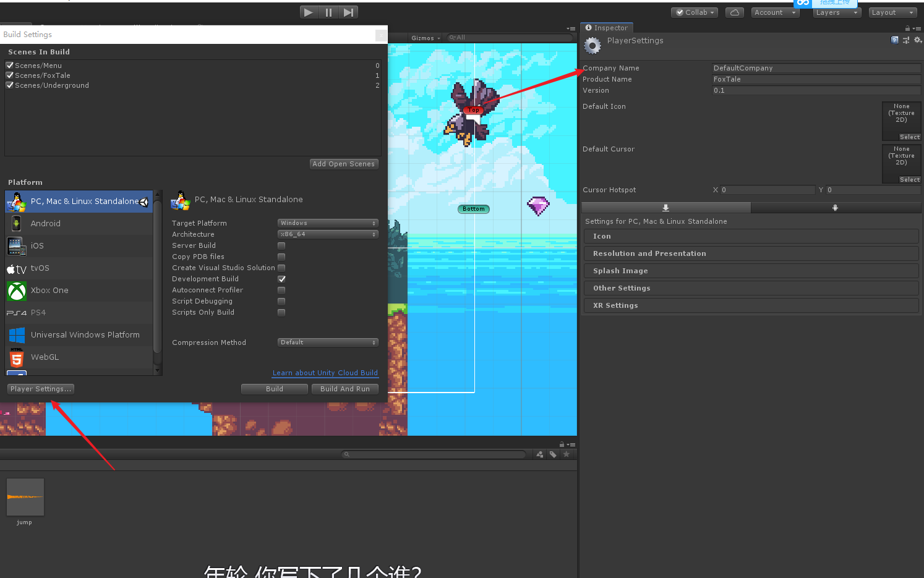Select Xbox One platform
The image size is (924, 578).
[x=79, y=291]
